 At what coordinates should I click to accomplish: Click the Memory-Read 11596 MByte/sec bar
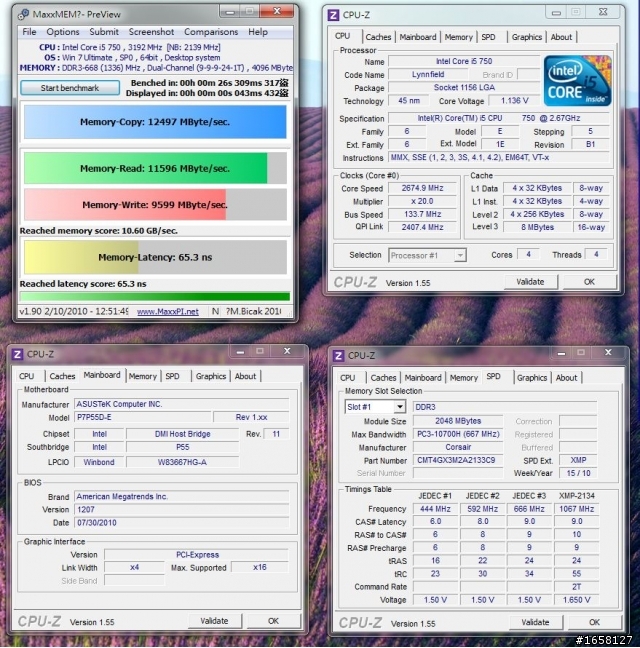(155, 168)
